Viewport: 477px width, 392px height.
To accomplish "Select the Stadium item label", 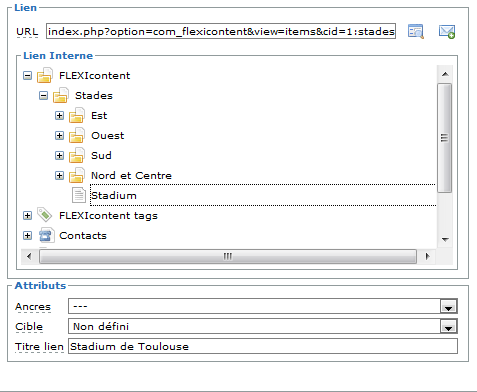I will tap(114, 196).
